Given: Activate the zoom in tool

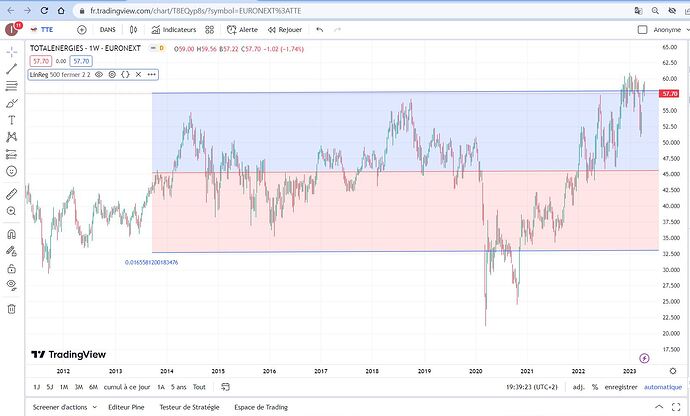Looking at the screenshot, I should click(x=12, y=211).
